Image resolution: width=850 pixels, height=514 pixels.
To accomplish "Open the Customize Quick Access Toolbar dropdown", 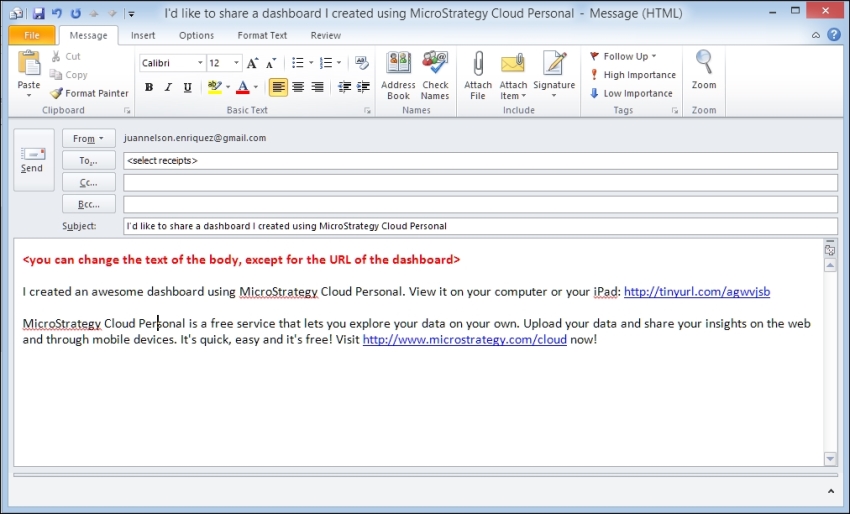I will (131, 14).
